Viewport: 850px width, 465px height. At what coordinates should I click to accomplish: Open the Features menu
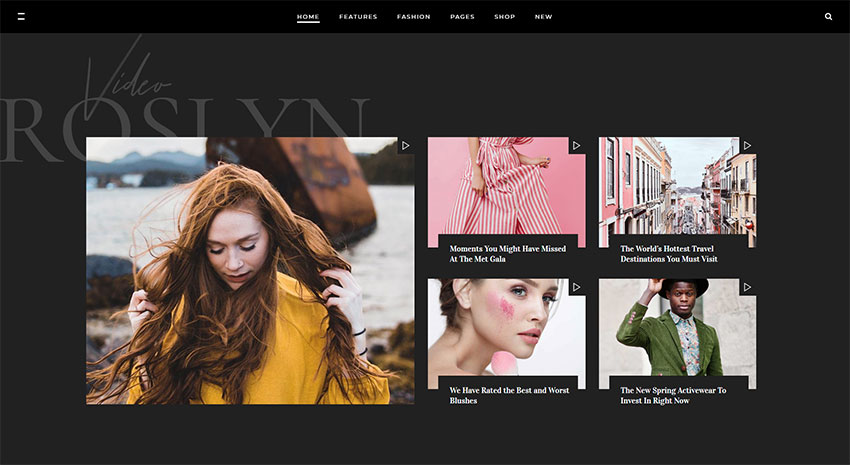coord(358,17)
